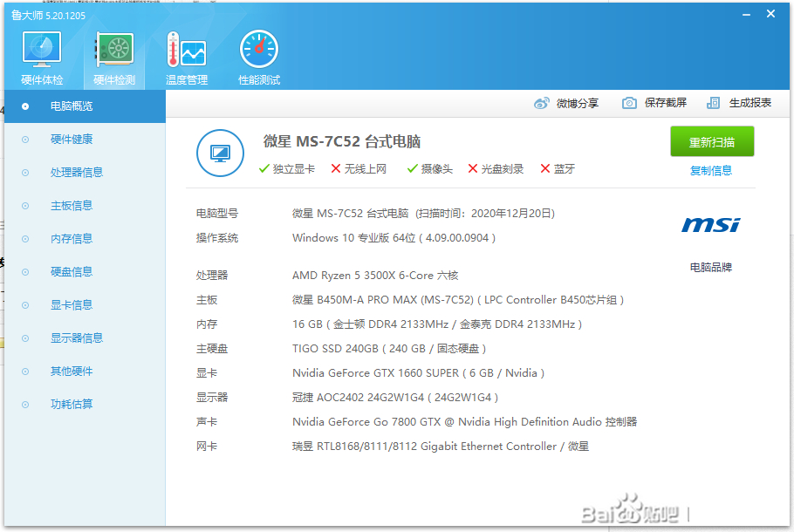Click the 鲁大师 5.20.1205 title text

point(49,16)
